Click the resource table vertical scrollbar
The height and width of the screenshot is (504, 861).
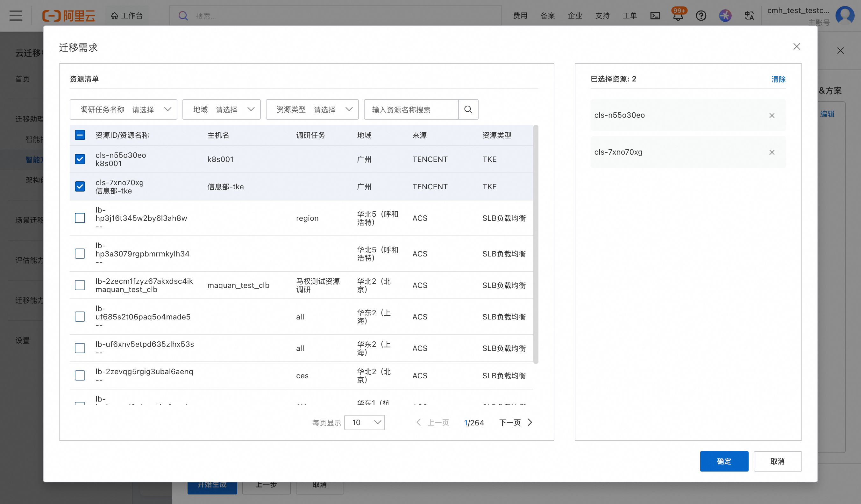click(535, 244)
